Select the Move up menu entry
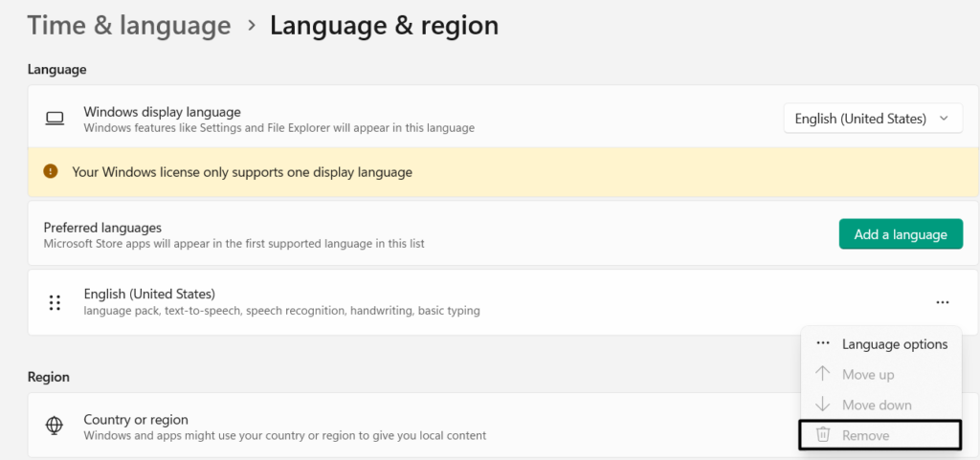Image resolution: width=980 pixels, height=460 pixels. coord(868,375)
